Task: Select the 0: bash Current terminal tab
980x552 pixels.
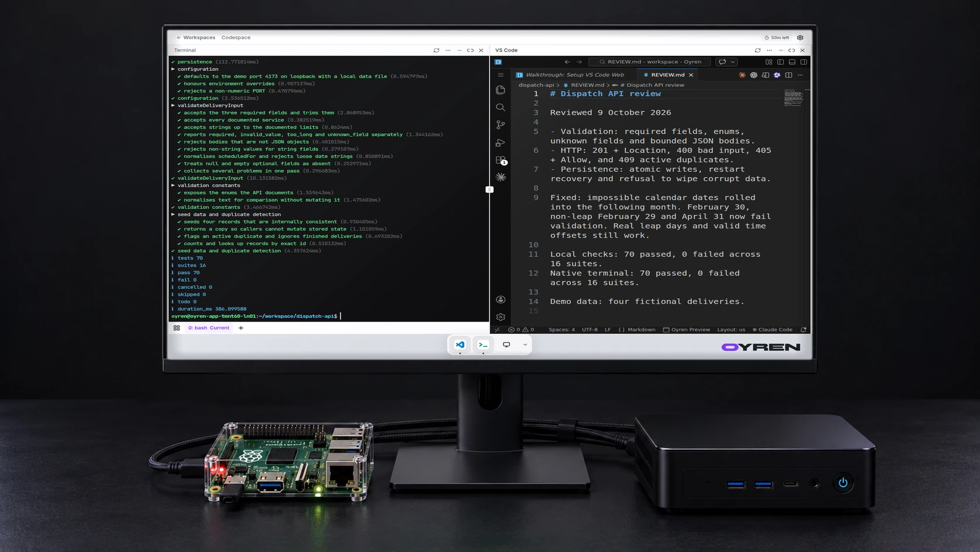Action: [209, 328]
